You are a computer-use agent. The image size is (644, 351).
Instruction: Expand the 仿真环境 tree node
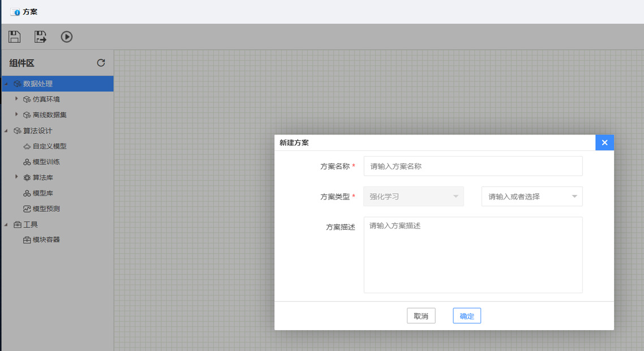point(16,99)
